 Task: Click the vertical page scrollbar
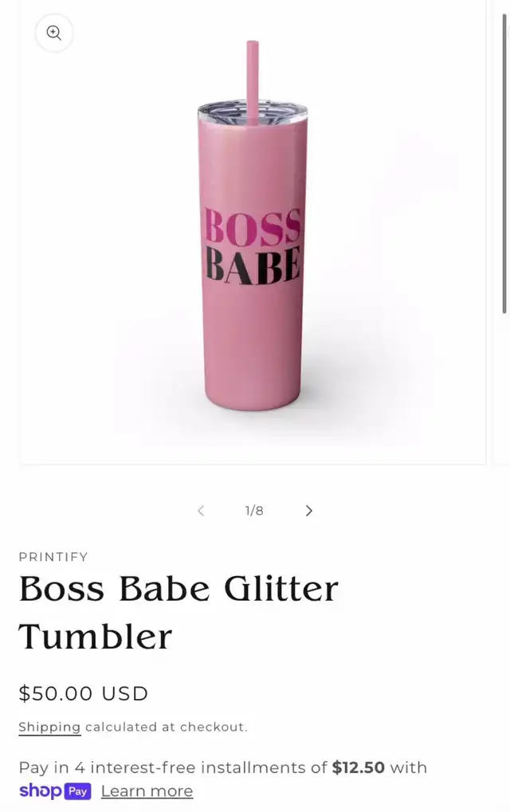point(504,163)
